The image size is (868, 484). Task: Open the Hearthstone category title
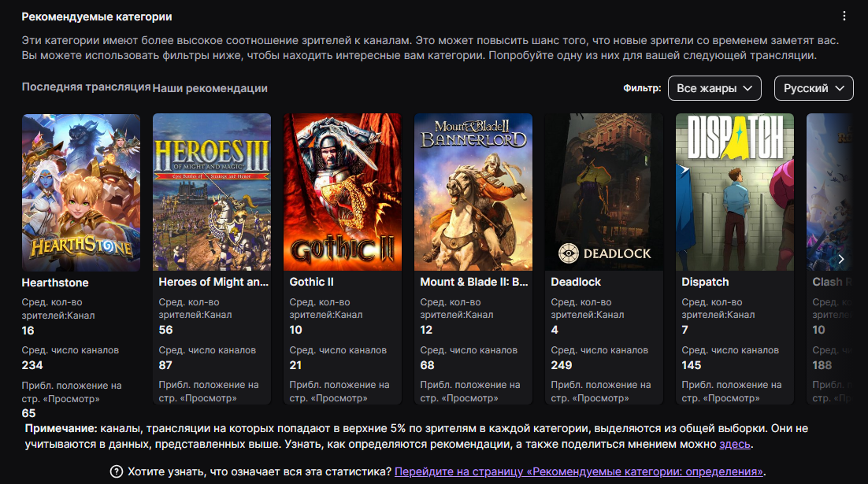(x=55, y=283)
